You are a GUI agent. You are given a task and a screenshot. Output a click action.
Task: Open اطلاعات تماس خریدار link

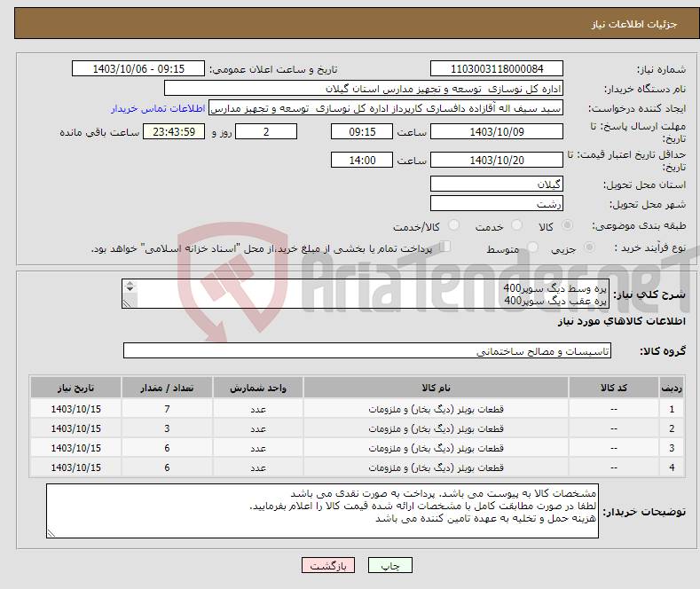point(158,108)
